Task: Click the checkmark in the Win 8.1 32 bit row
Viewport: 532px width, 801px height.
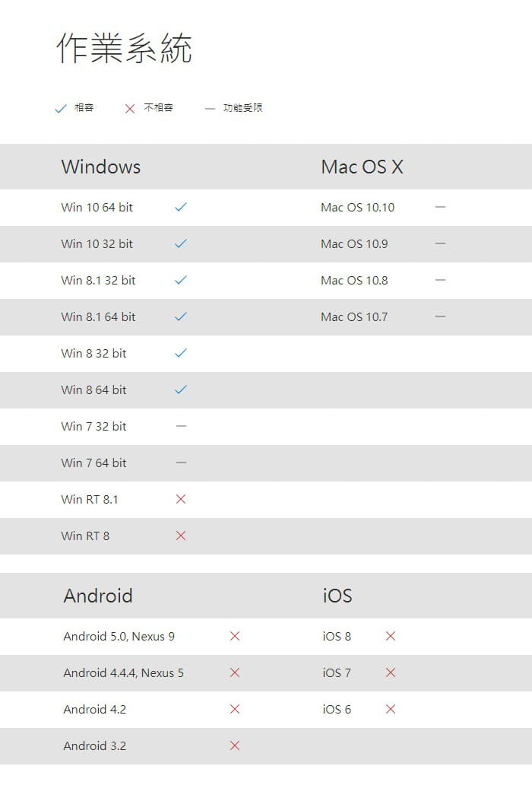Action: (x=181, y=280)
